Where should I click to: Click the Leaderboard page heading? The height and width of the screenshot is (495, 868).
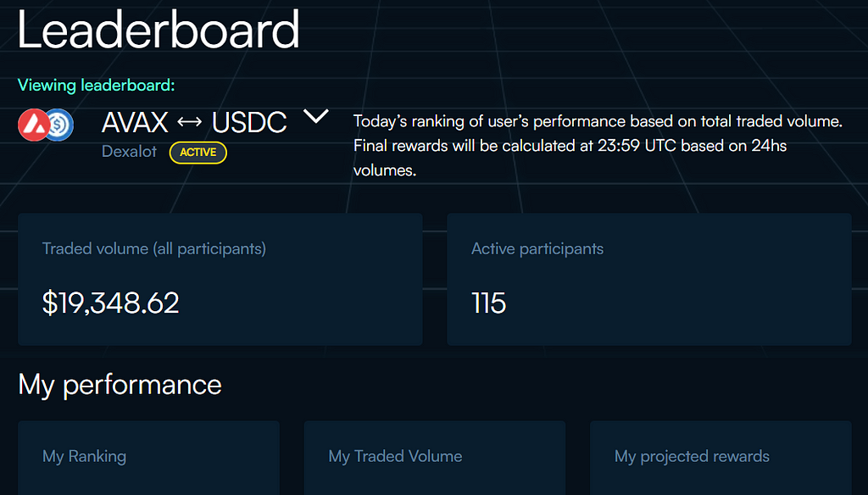(159, 30)
